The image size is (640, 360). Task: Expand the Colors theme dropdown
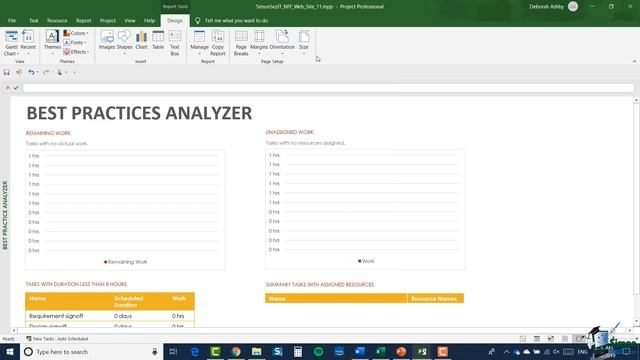tap(76, 33)
